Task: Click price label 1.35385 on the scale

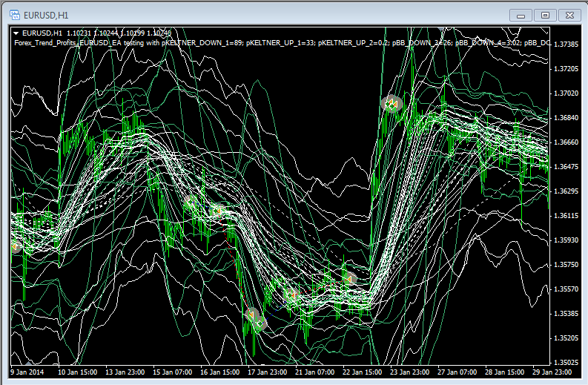Action: pyautogui.click(x=566, y=314)
